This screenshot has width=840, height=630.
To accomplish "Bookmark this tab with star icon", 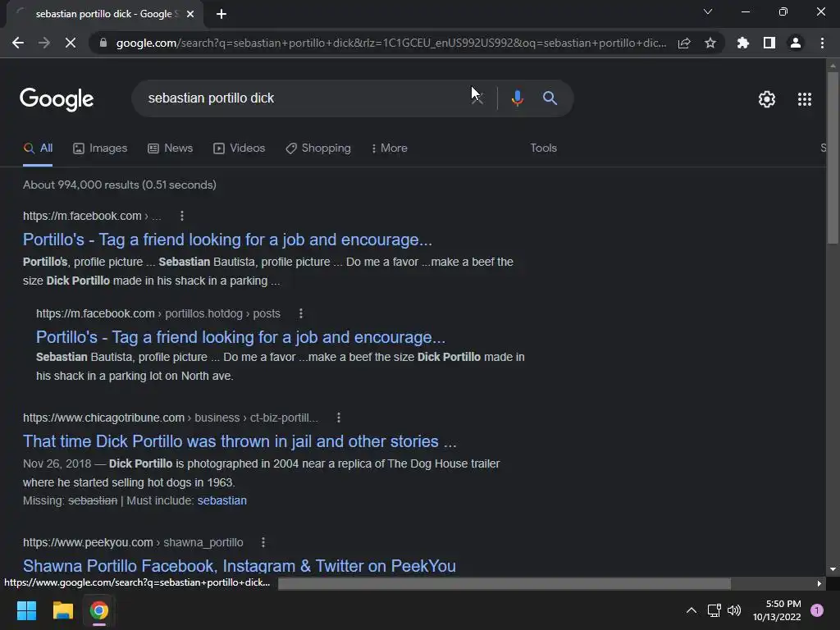I will 710,43.
